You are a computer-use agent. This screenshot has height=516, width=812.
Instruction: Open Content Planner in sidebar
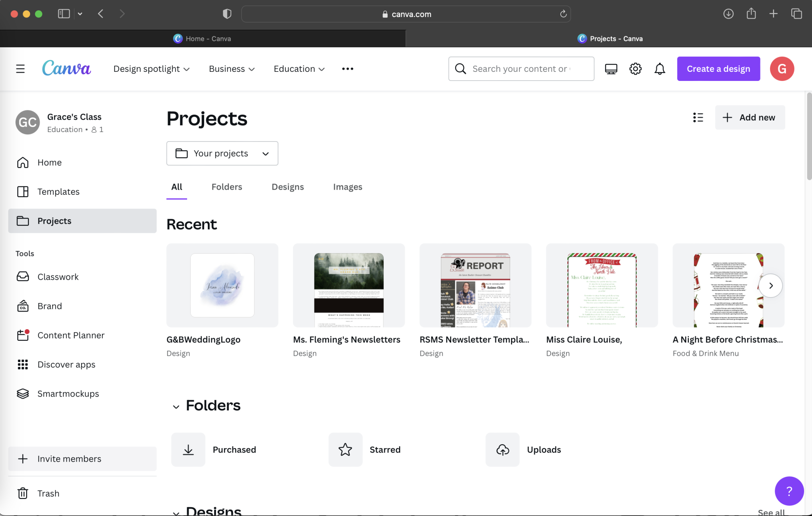pos(71,335)
